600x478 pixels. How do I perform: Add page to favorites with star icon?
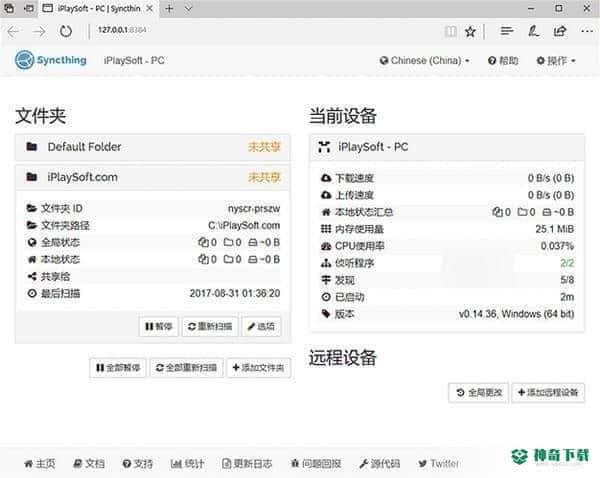(470, 31)
